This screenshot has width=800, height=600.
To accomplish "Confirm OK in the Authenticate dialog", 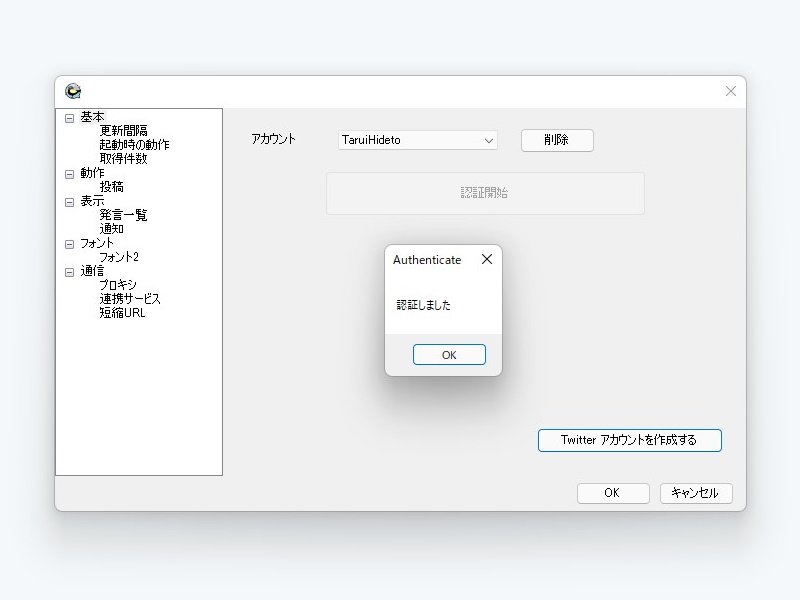I will [x=449, y=354].
